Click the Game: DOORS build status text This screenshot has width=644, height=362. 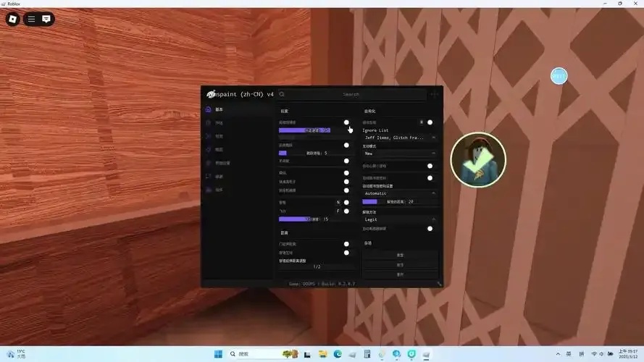click(322, 284)
